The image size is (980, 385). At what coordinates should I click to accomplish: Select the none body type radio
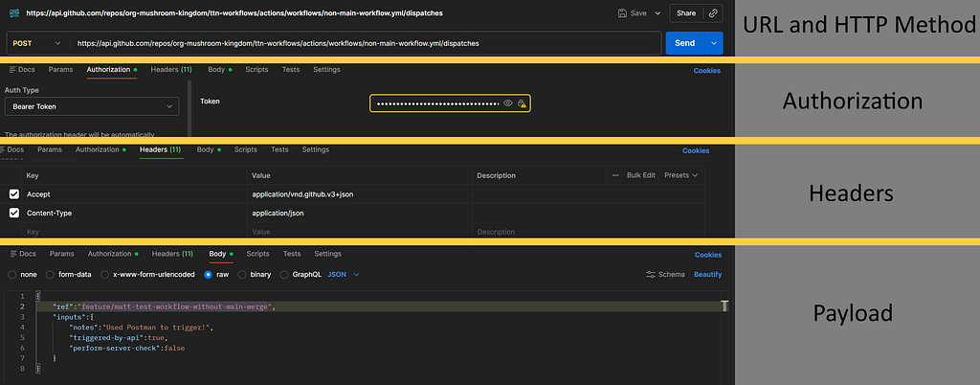(12, 274)
